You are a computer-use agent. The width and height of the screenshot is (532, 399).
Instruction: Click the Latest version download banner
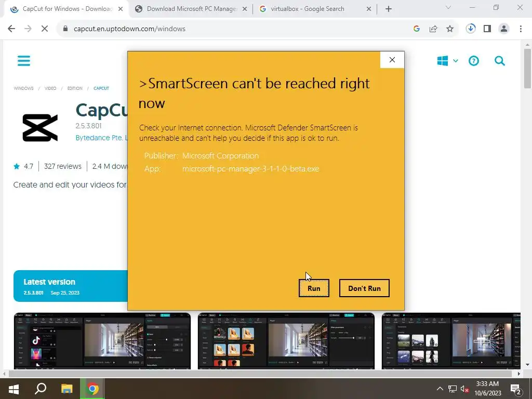71,286
